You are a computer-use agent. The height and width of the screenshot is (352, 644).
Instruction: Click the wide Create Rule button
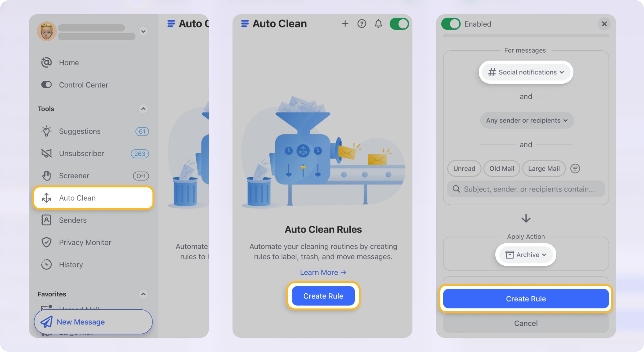tap(526, 299)
